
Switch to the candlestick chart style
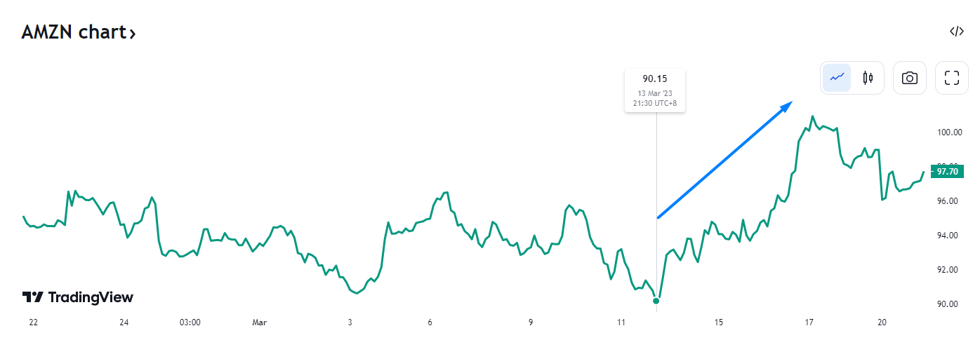[x=868, y=78]
